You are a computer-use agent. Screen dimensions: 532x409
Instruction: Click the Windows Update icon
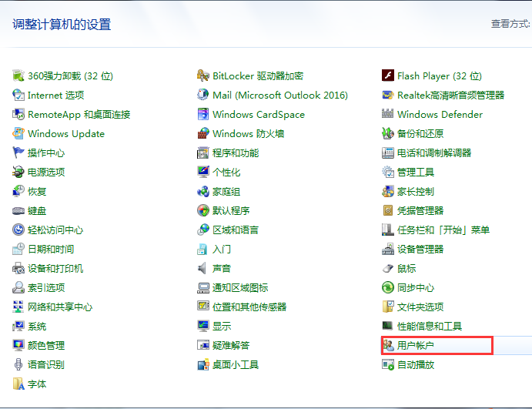(18, 134)
